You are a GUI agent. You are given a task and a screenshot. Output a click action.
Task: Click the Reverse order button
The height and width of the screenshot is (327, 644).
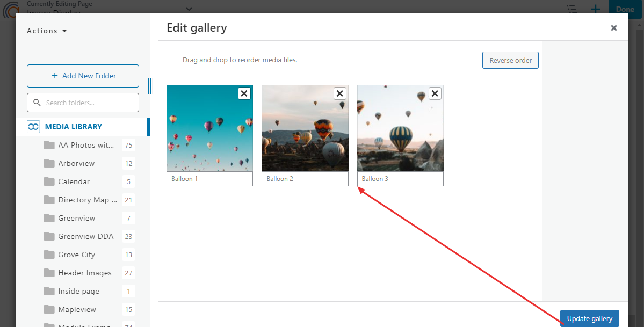(510, 60)
